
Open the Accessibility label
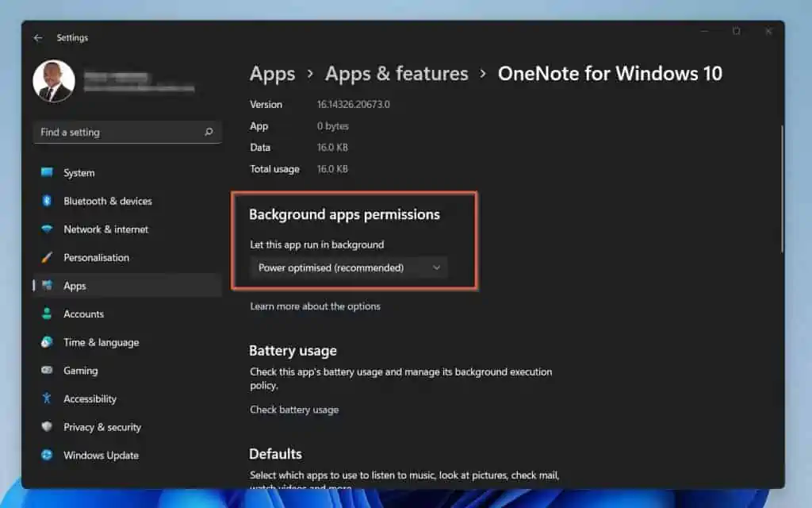point(90,398)
